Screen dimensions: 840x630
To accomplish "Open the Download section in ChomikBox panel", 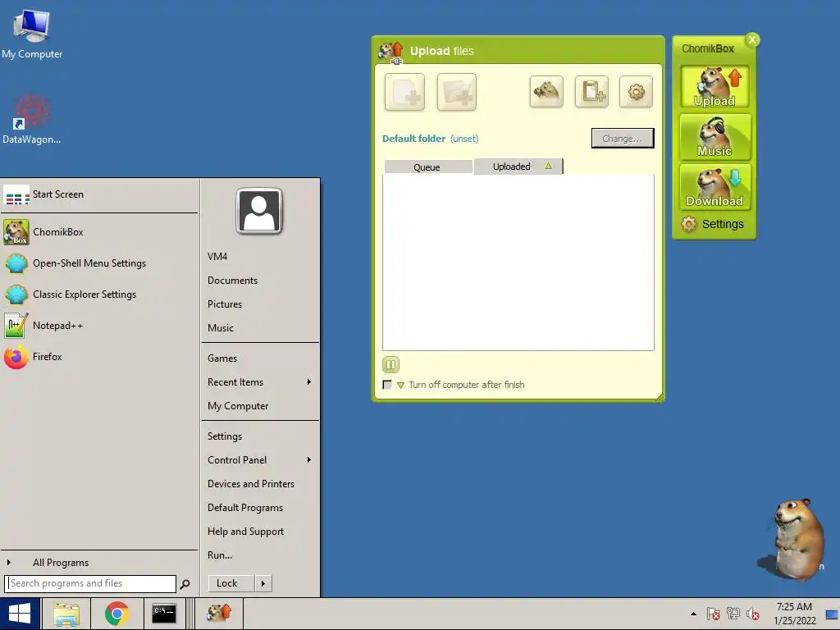I will [715, 187].
